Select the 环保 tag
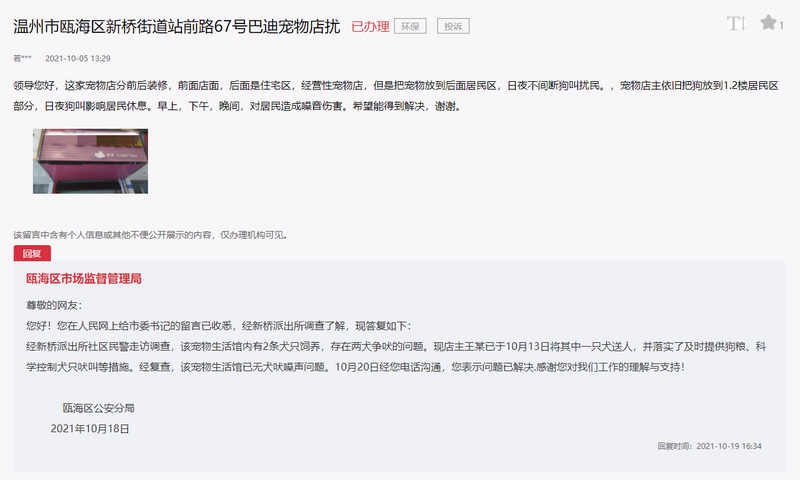The height and width of the screenshot is (480, 800). [410, 26]
